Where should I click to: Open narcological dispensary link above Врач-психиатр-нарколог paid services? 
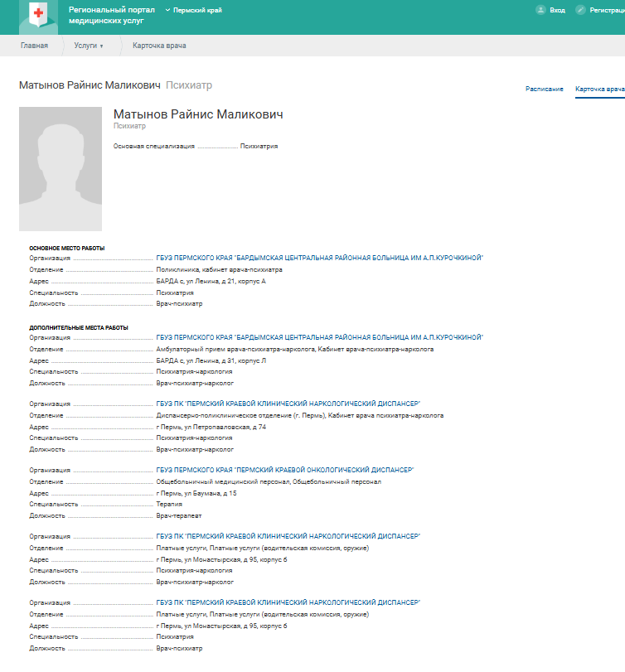pyautogui.click(x=288, y=537)
